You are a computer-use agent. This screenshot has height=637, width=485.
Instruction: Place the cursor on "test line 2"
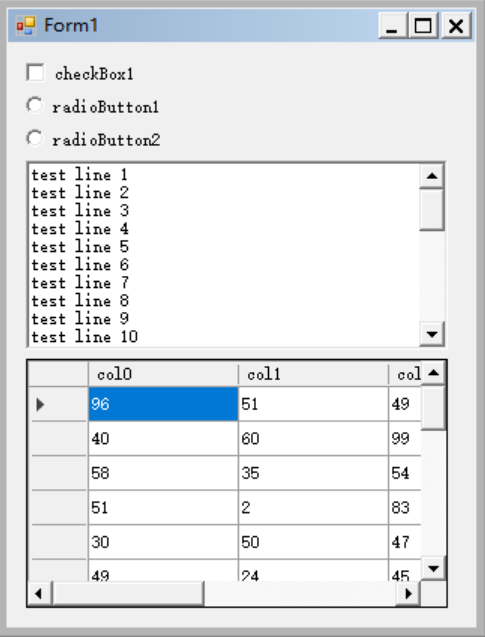80,193
